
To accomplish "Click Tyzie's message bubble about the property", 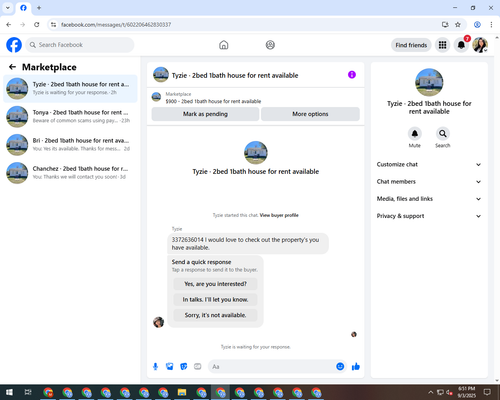I will click(248, 244).
